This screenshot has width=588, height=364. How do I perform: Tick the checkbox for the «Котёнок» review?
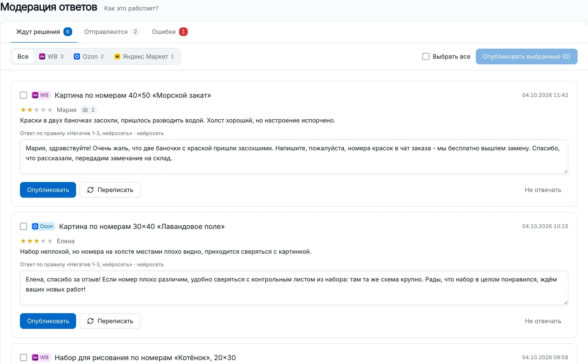[23, 357]
